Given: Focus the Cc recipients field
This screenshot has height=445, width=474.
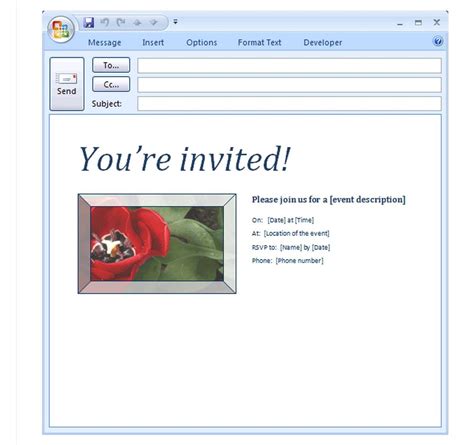Looking at the screenshot, I should click(x=289, y=85).
